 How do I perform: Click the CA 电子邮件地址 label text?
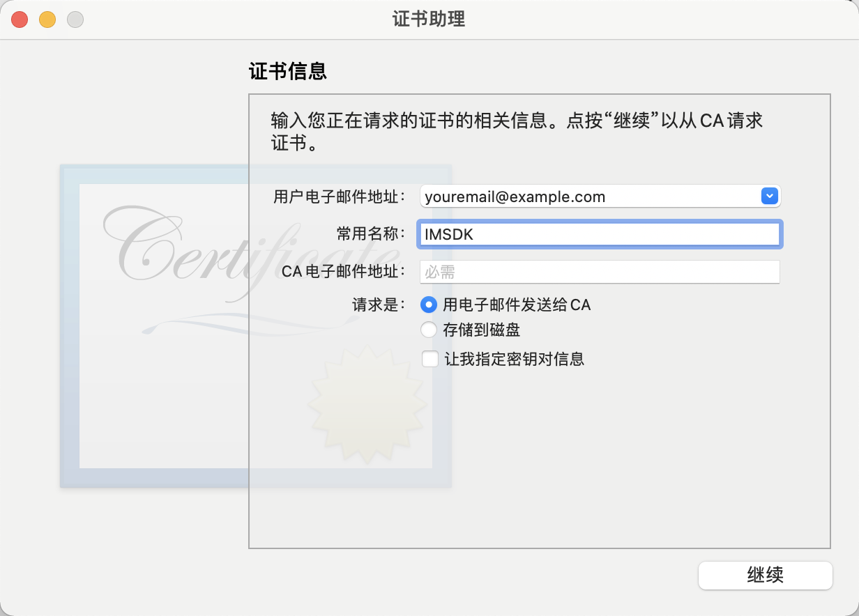344,272
